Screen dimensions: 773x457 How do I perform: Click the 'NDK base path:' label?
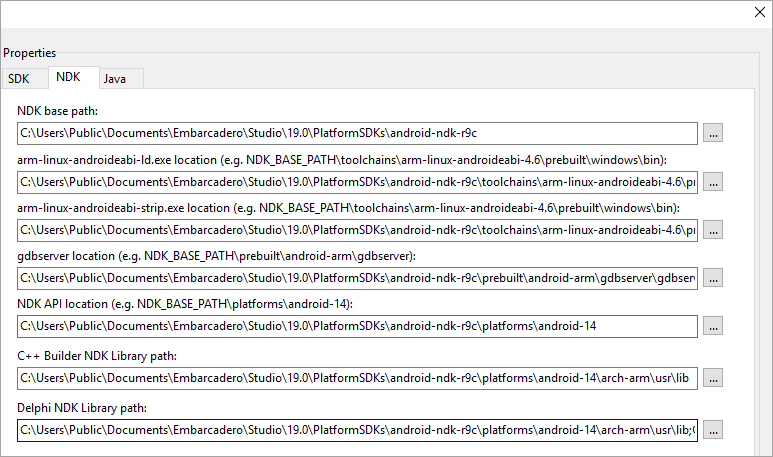pos(56,110)
